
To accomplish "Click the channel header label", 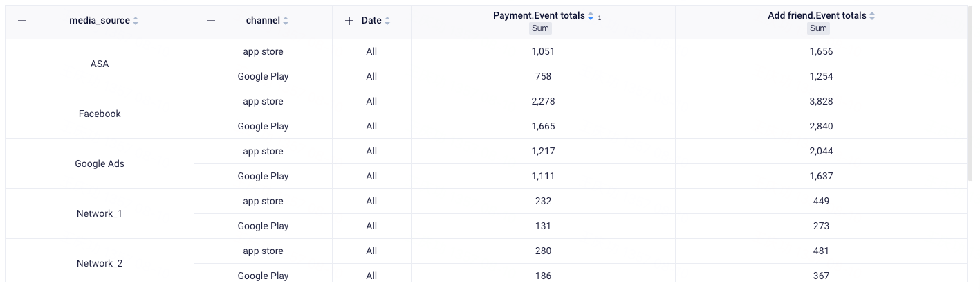I will coord(263,21).
